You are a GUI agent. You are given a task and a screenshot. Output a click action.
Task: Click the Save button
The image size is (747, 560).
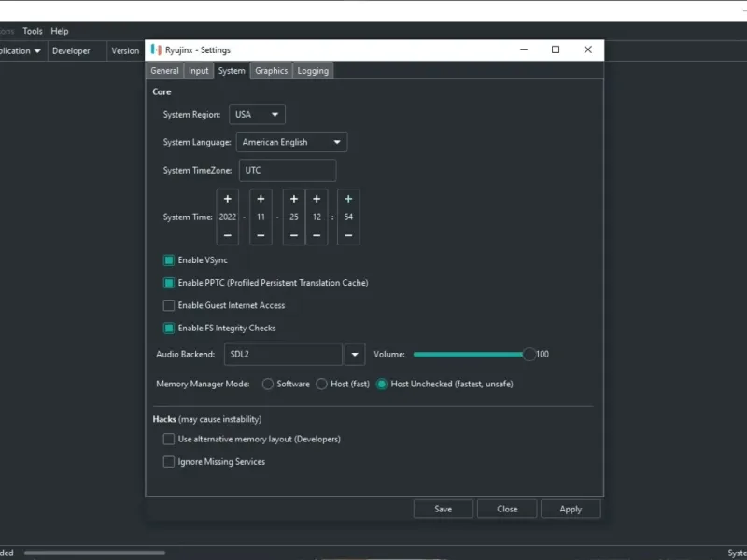coord(443,509)
